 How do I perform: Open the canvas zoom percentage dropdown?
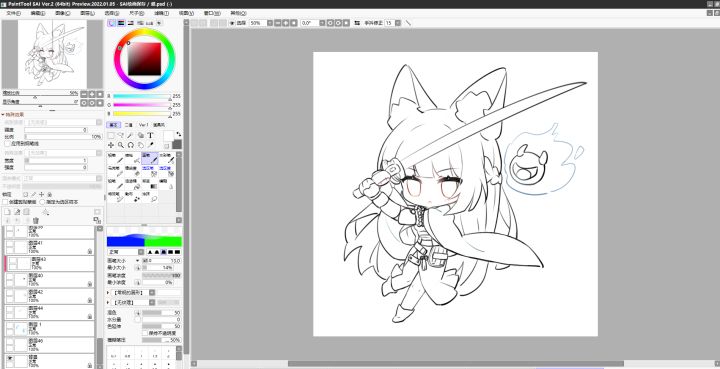pyautogui.click(x=270, y=22)
